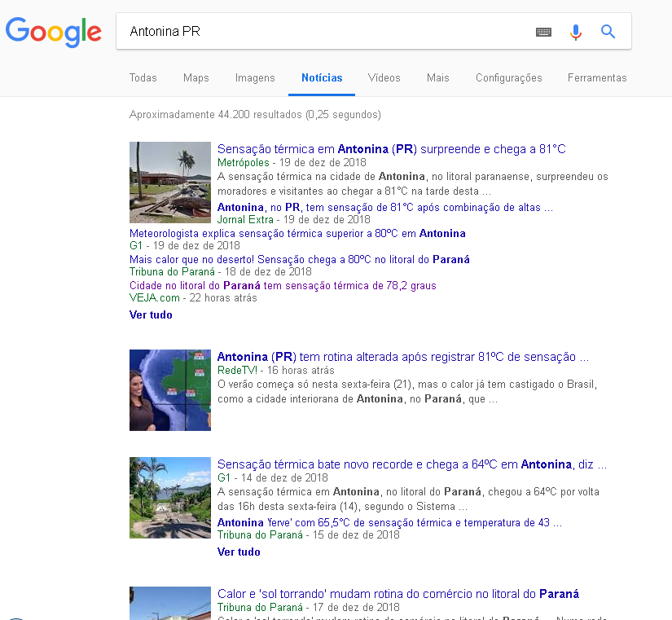The width and height of the screenshot is (672, 620).
Task: Switch to the Maps tab
Action: 195,77
